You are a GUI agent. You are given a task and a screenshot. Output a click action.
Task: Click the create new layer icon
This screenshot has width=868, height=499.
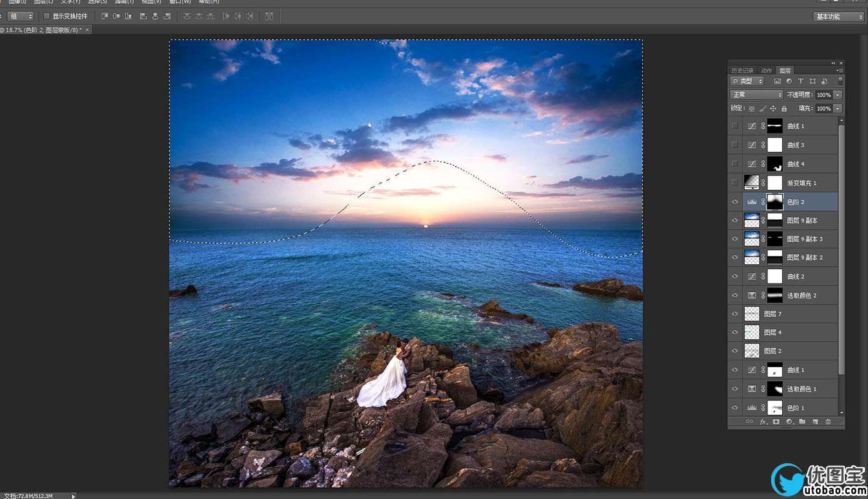click(816, 422)
